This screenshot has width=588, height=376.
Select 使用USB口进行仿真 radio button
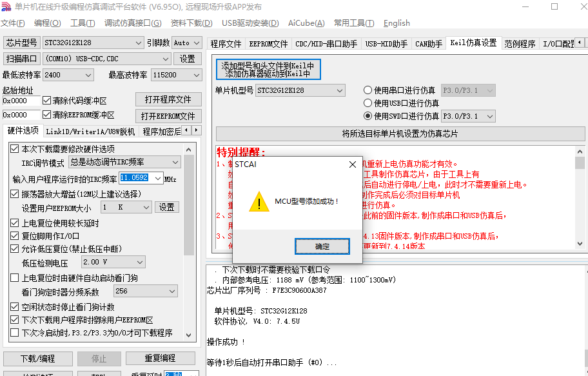click(x=368, y=103)
